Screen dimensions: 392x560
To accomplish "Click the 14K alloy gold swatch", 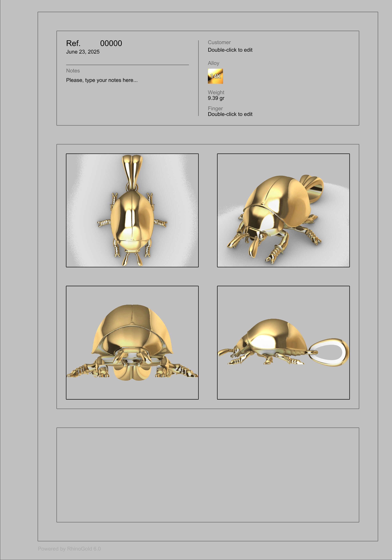I will (x=215, y=76).
